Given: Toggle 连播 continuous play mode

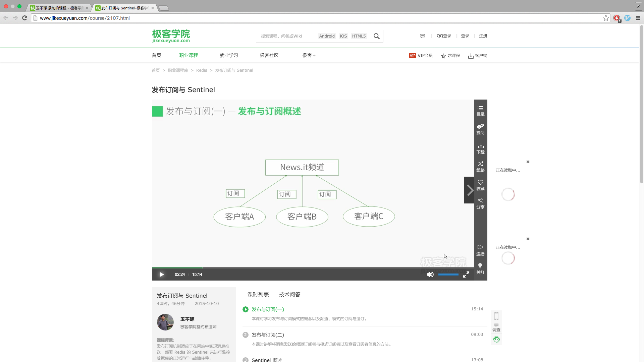Looking at the screenshot, I should [x=480, y=250].
